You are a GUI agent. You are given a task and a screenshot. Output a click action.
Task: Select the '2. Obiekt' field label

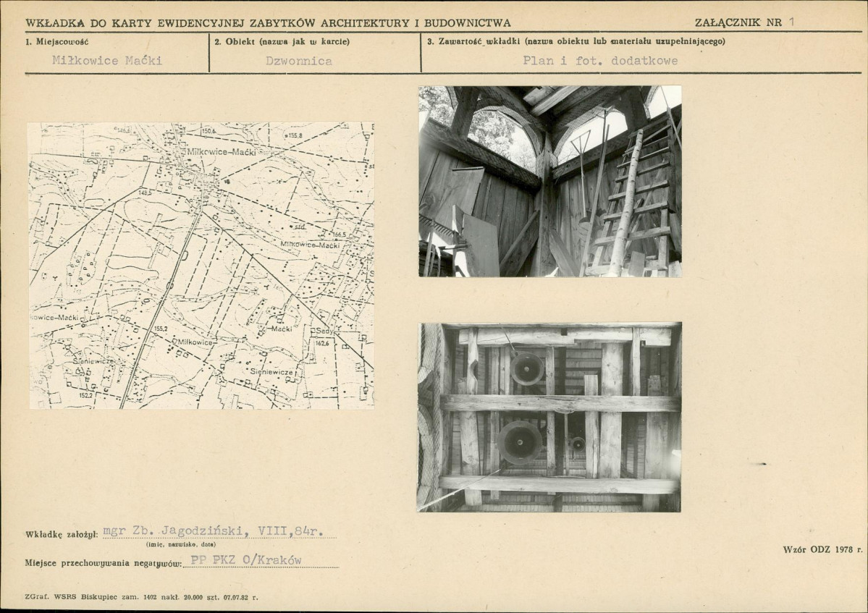pyautogui.click(x=282, y=41)
